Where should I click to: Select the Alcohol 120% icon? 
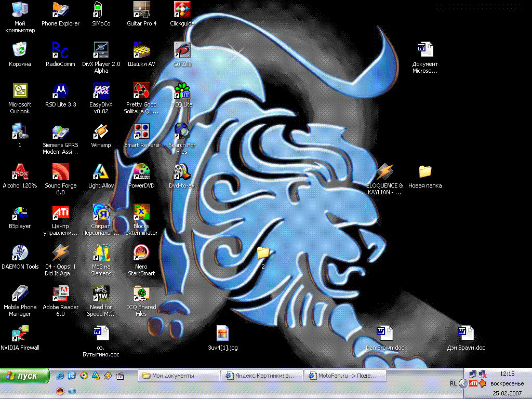20,171
